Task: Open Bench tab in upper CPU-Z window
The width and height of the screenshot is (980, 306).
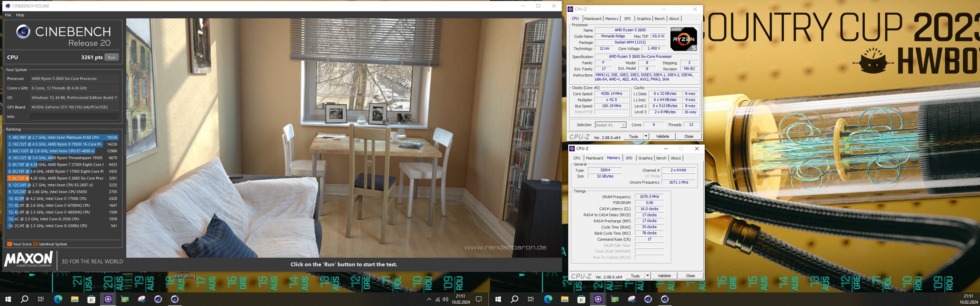Action: [x=660, y=19]
